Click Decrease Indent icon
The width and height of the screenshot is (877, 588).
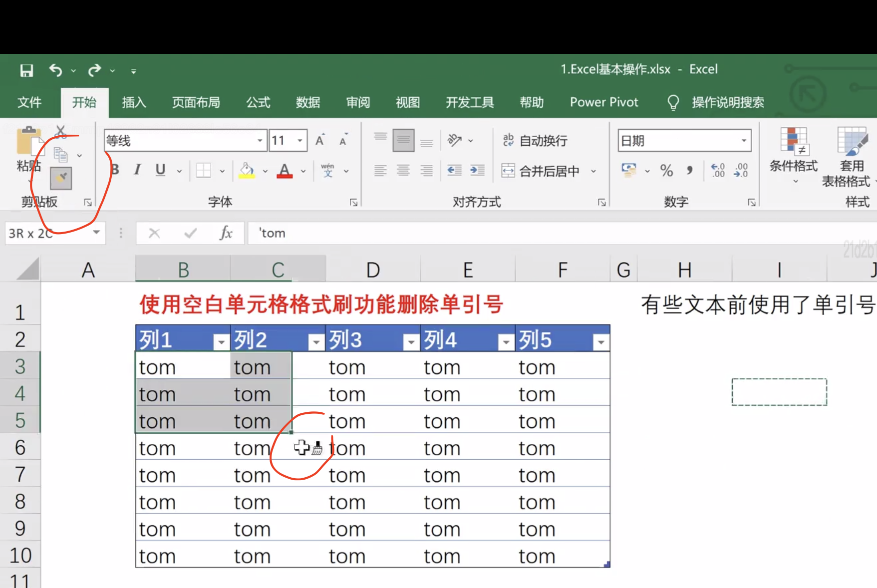(x=454, y=171)
